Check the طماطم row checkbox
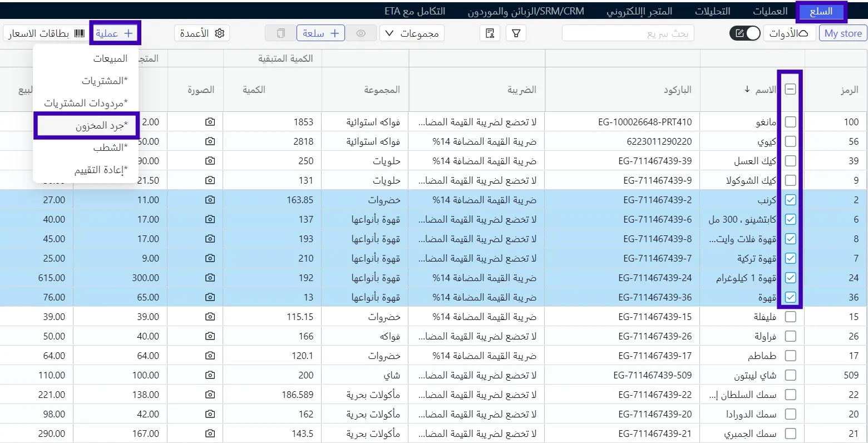The height and width of the screenshot is (443, 868). [x=790, y=356]
